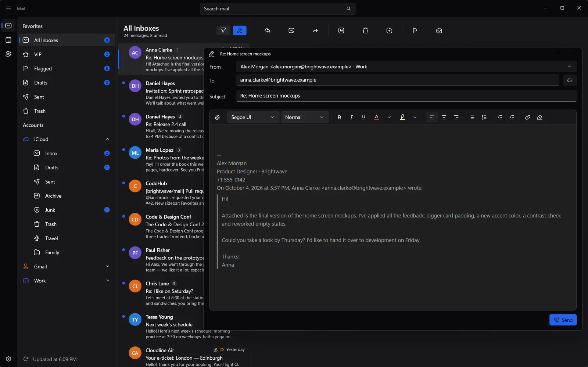Click the Cc button
588x367 pixels.
point(570,80)
